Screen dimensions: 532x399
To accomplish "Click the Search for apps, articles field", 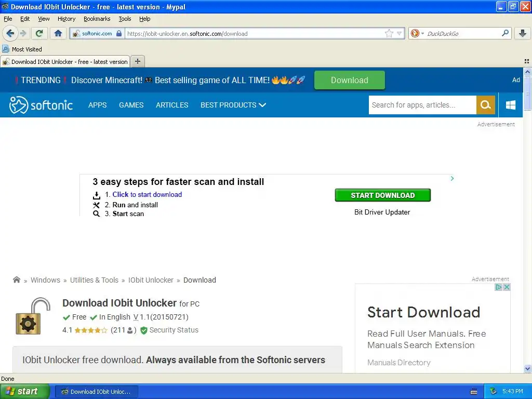I will click(x=422, y=105).
